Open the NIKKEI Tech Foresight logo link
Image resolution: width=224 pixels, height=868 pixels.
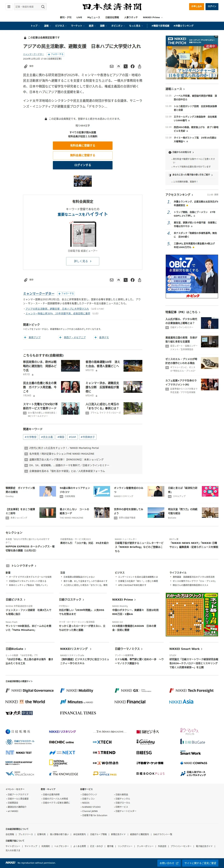tap(191, 690)
